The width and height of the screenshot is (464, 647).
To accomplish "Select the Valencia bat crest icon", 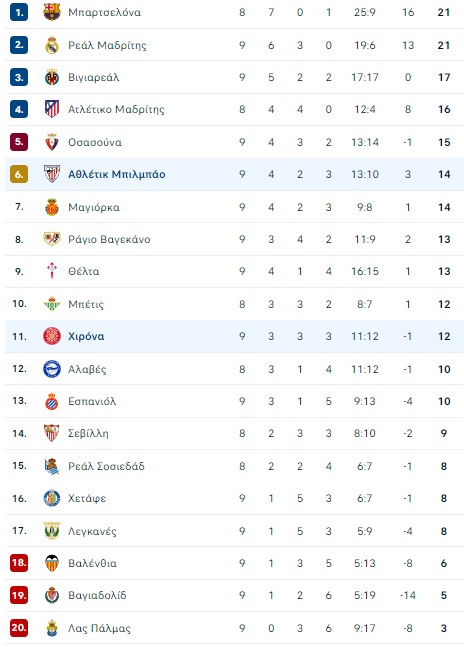I will (x=52, y=563).
